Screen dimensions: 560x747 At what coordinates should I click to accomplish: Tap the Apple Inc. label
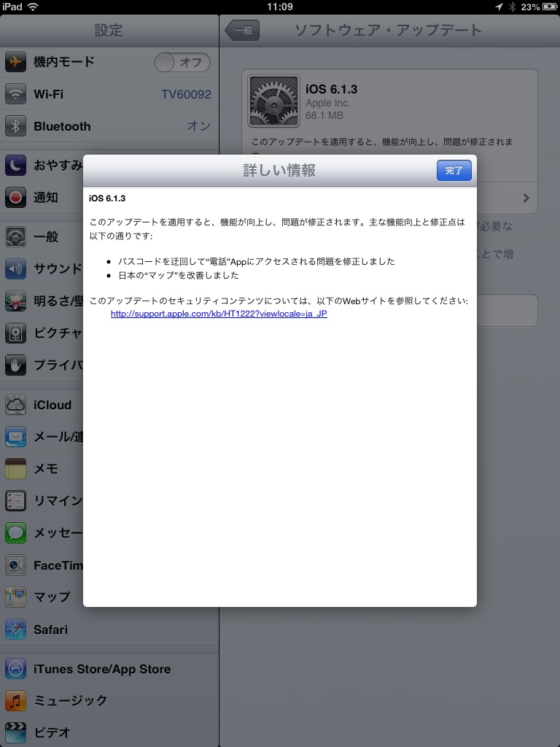tap(328, 103)
